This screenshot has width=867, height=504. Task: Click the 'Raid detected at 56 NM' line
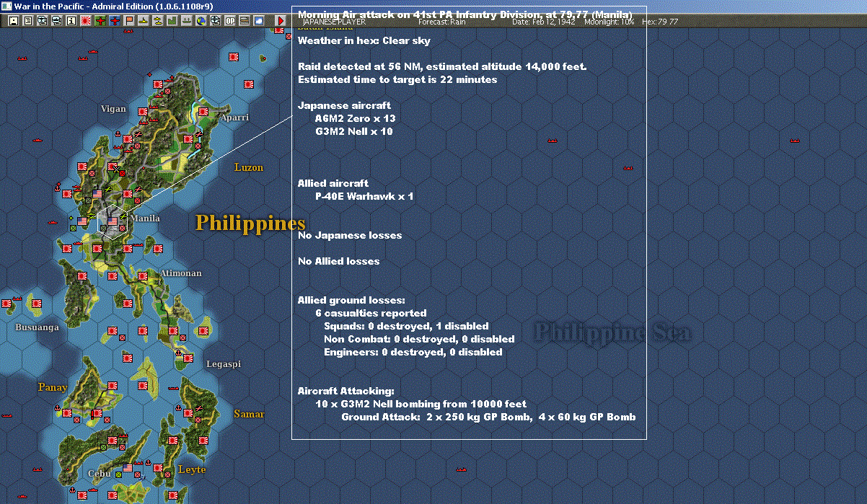point(442,67)
